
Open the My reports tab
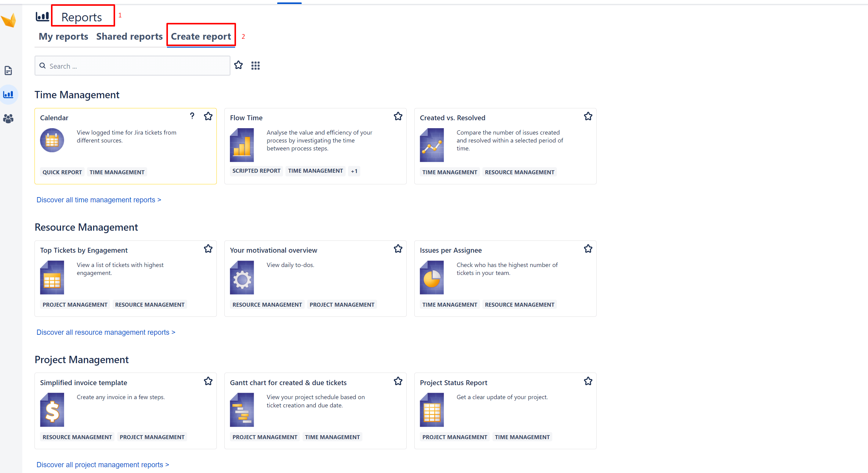[63, 36]
